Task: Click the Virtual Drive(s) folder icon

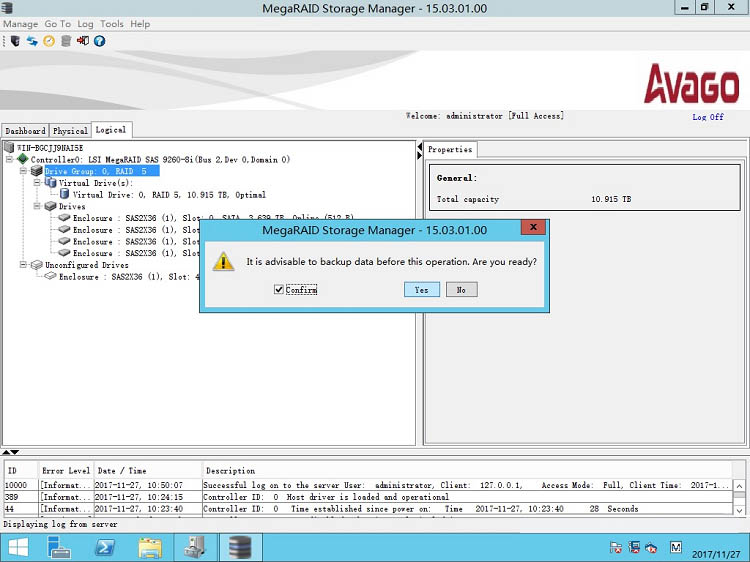Action: coord(51,183)
